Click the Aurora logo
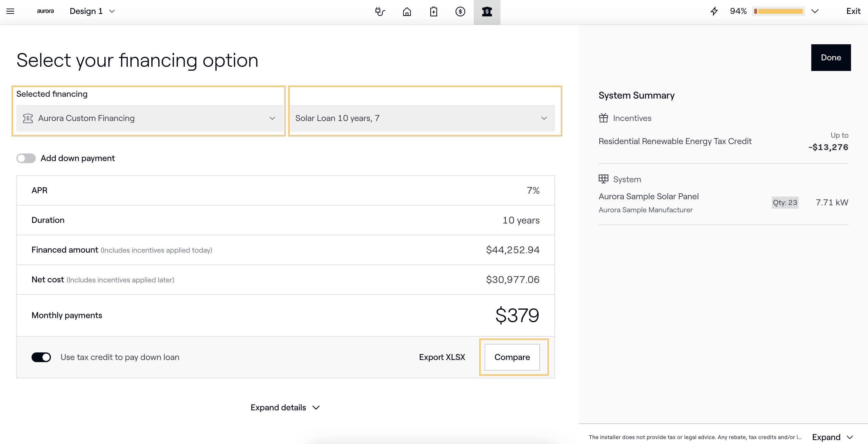868x444 pixels. (x=45, y=11)
